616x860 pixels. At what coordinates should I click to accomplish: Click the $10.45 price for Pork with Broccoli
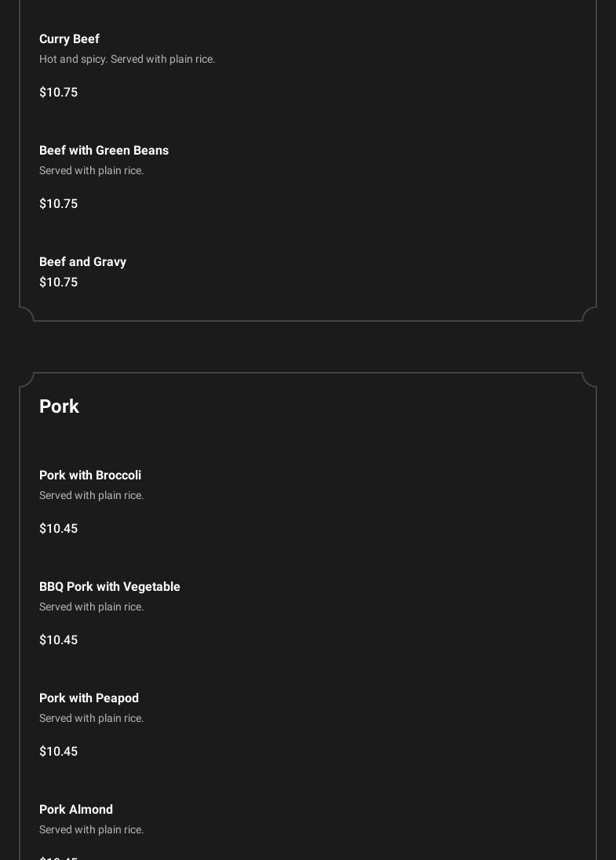pyautogui.click(x=58, y=529)
